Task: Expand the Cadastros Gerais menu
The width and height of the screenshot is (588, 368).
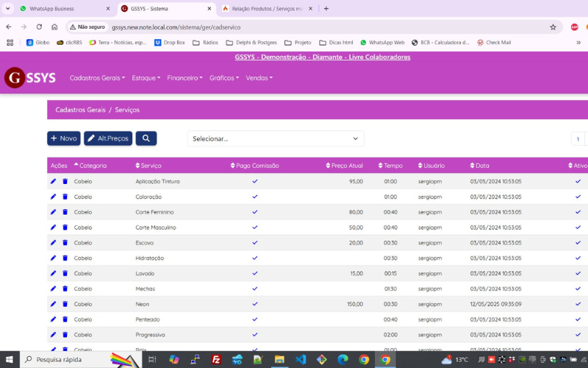Action: [x=97, y=78]
